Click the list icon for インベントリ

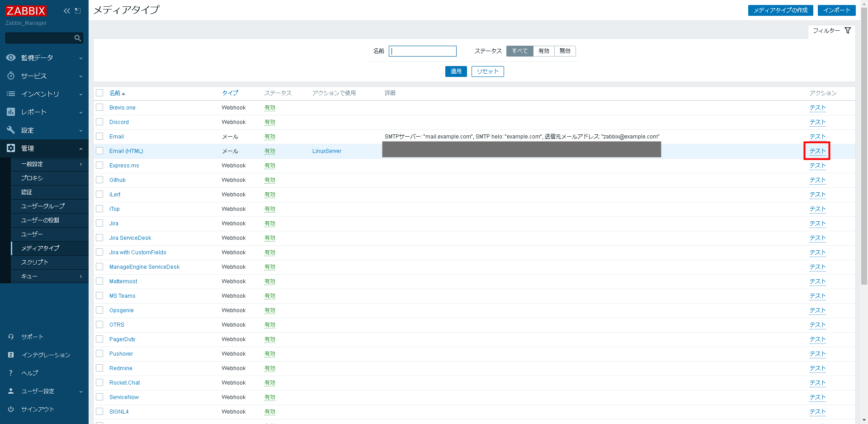click(11, 94)
